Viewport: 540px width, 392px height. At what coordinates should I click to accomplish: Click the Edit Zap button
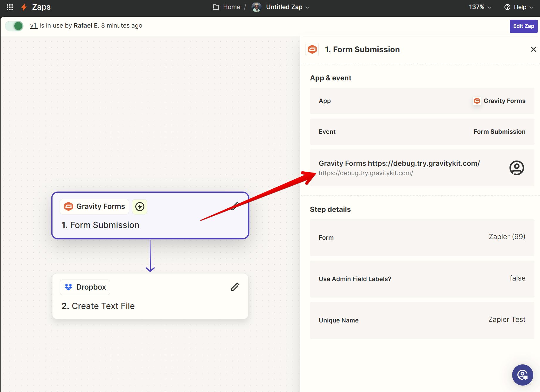pyautogui.click(x=523, y=26)
